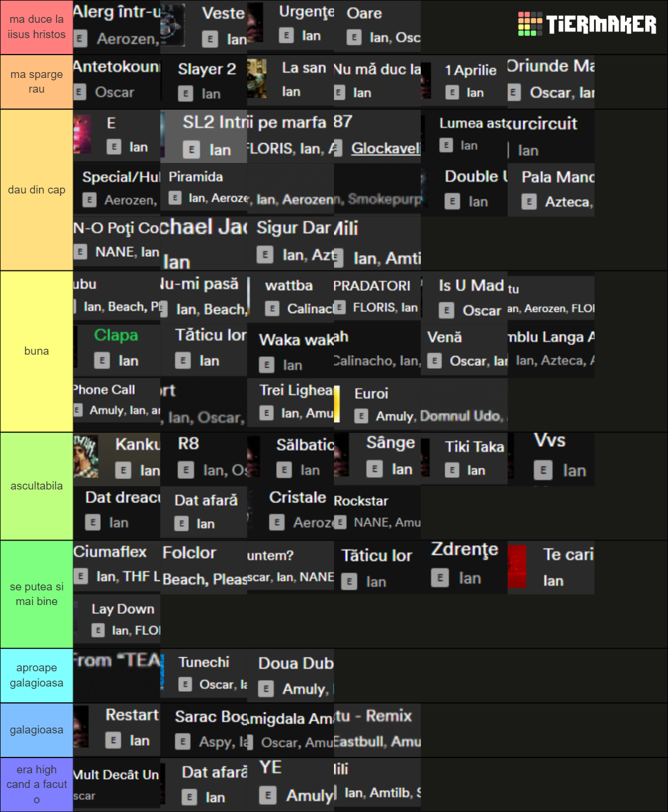Screen dimensions: 668x812
Task: Click the Phone Call song tile
Action: click(117, 405)
